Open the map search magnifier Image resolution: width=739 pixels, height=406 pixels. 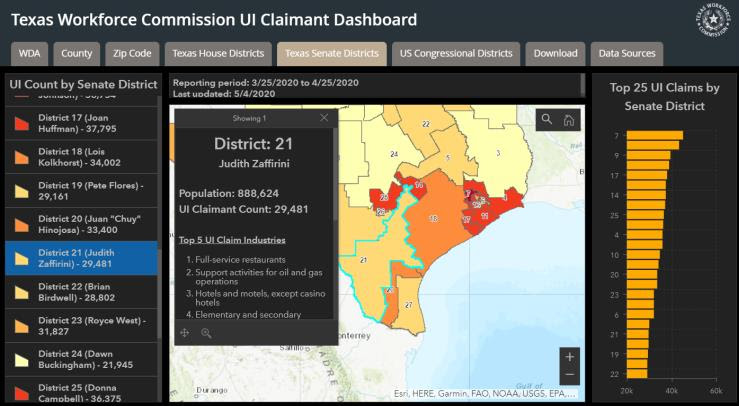[547, 119]
